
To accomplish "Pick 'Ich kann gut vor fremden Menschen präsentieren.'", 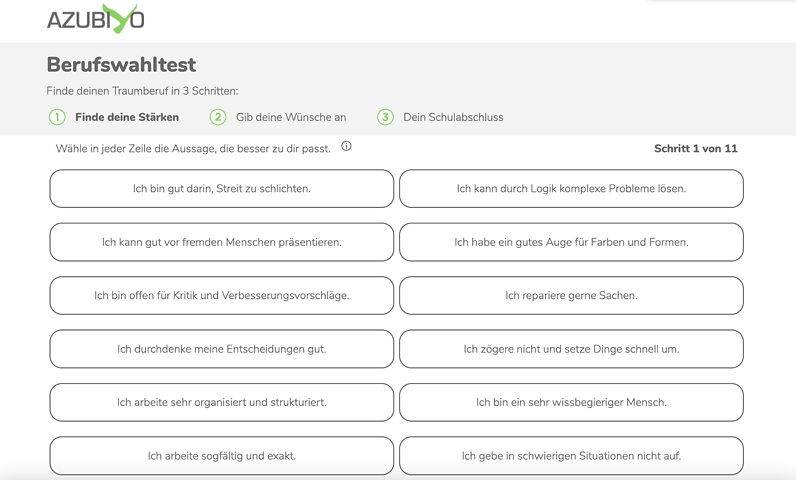I will (x=222, y=242).
